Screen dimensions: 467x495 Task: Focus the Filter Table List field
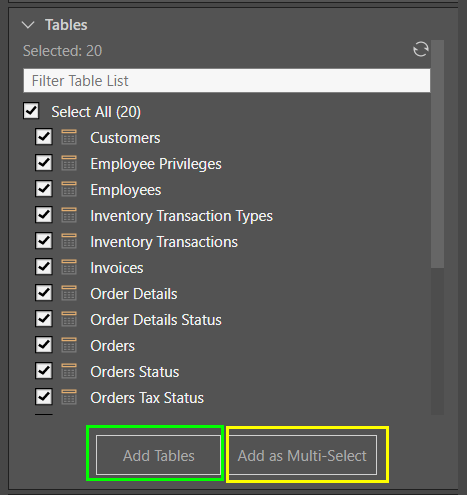(227, 81)
